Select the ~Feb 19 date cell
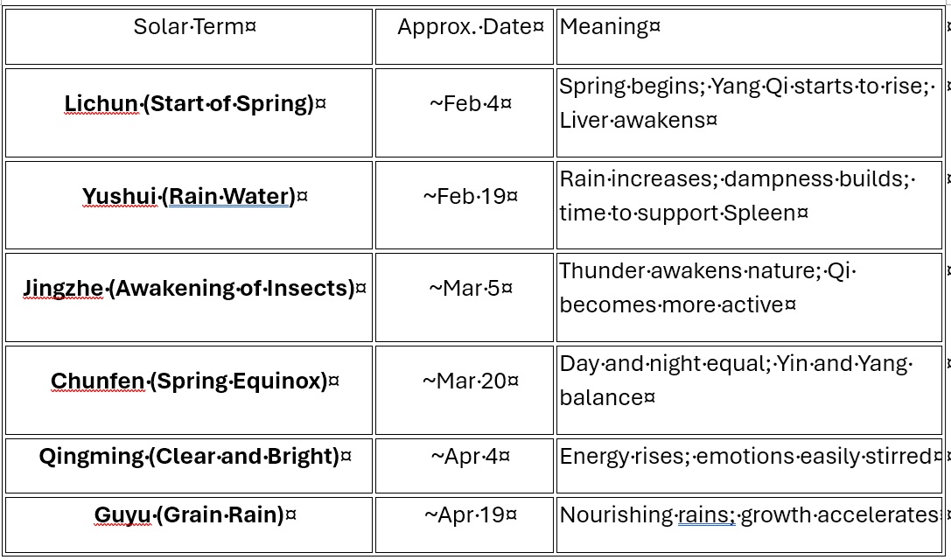Image resolution: width=951 pixels, height=560 pixels. [470, 196]
